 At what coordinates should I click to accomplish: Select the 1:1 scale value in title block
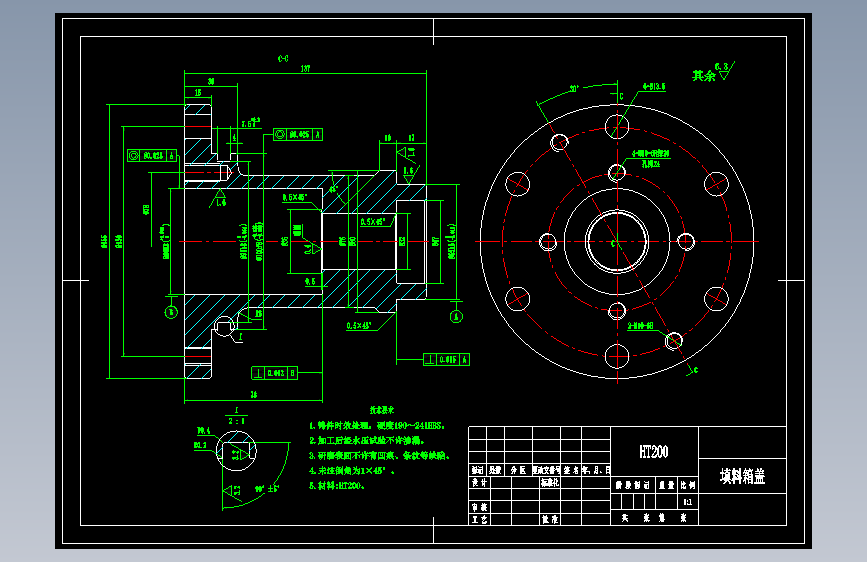pos(687,502)
